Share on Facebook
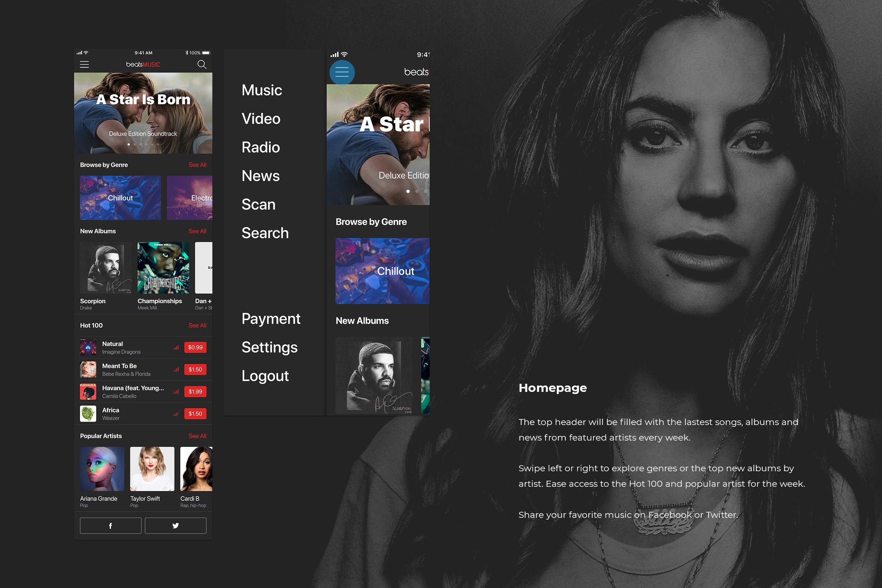882x588 pixels. coord(110,525)
